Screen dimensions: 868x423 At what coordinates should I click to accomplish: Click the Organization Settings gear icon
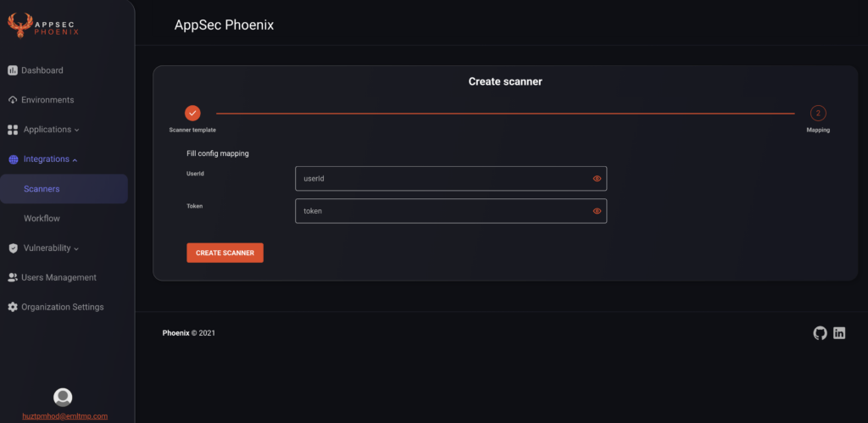(x=13, y=307)
